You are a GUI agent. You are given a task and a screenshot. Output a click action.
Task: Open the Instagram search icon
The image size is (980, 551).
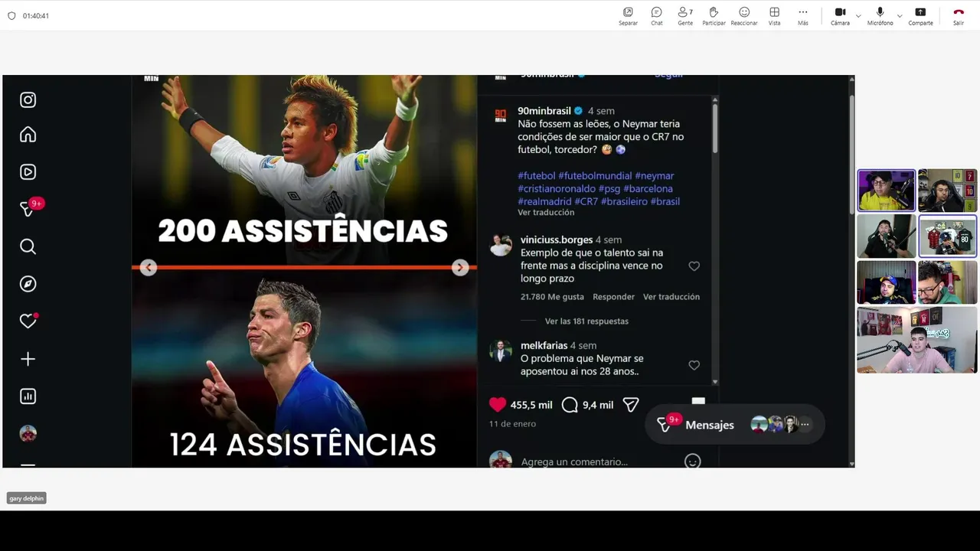point(28,246)
